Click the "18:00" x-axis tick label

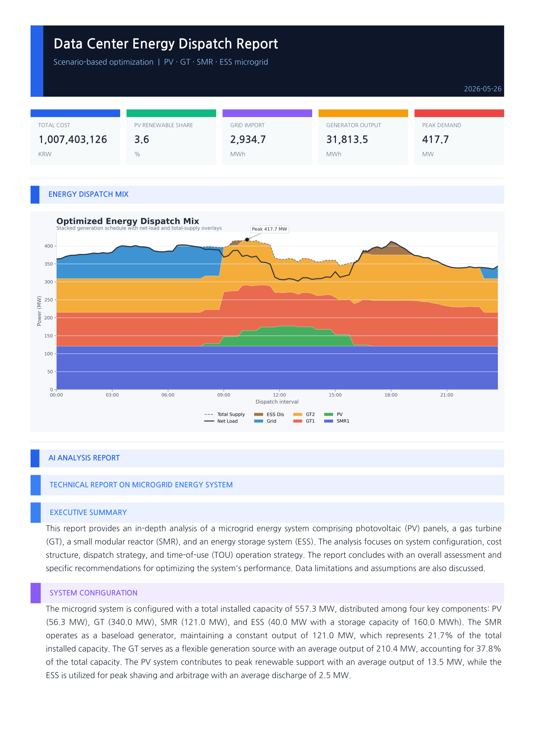[391, 395]
